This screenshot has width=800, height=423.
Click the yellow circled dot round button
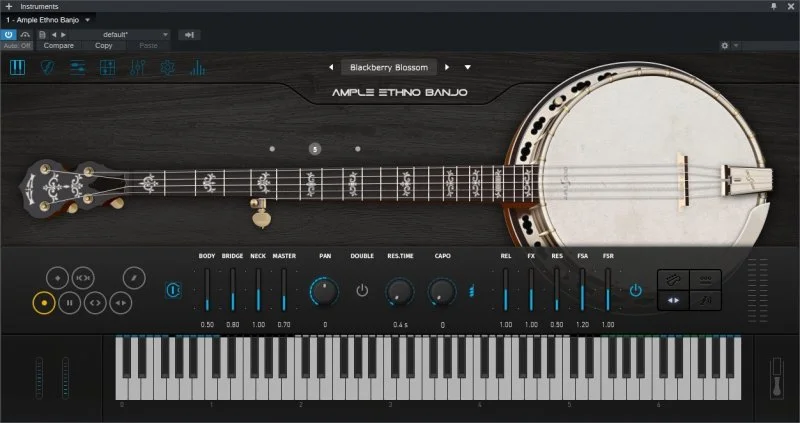(44, 303)
